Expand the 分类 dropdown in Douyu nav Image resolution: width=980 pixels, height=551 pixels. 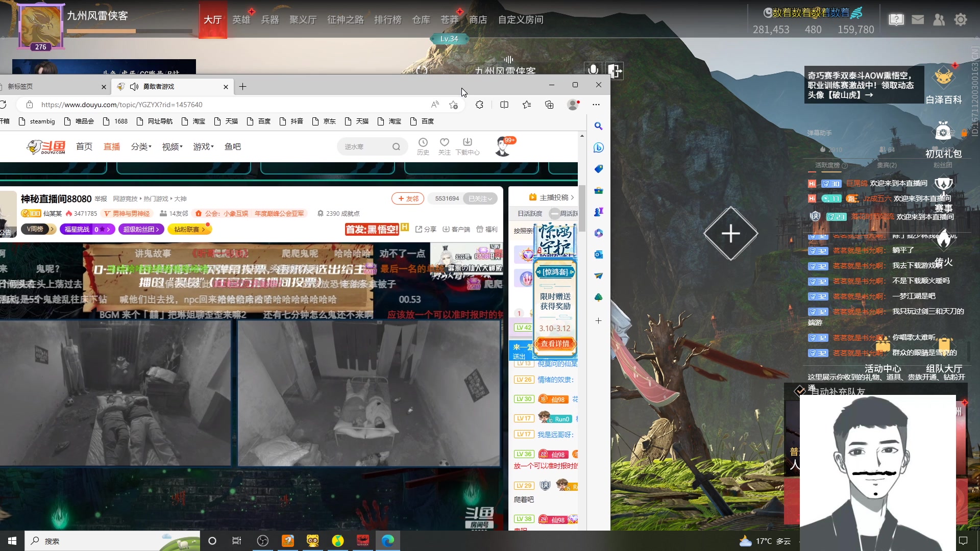141,146
